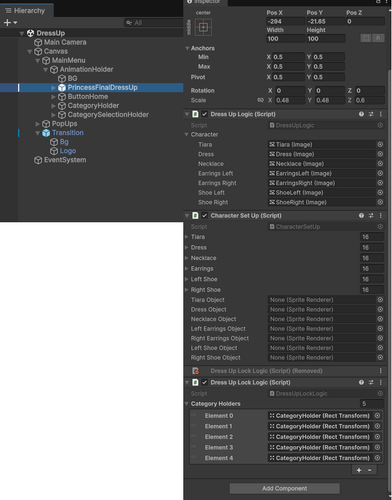Select the BG object under AnimationHolder

pos(72,78)
